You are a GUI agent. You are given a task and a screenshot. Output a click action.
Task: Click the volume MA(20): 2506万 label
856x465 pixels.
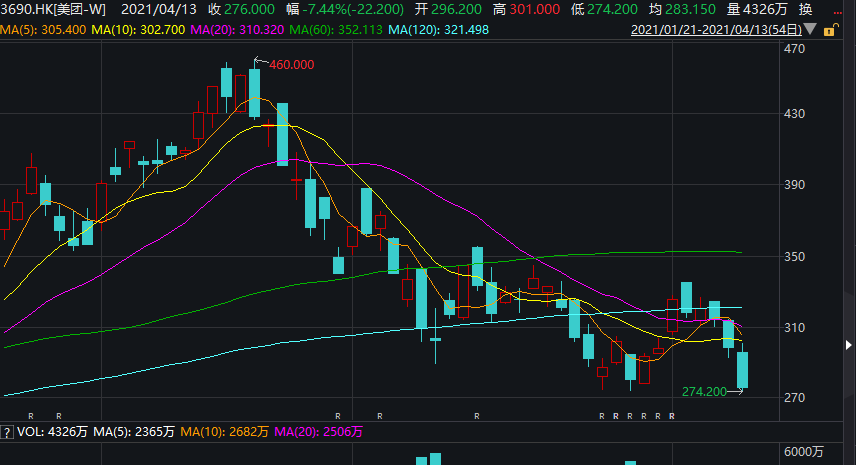[x=318, y=432]
